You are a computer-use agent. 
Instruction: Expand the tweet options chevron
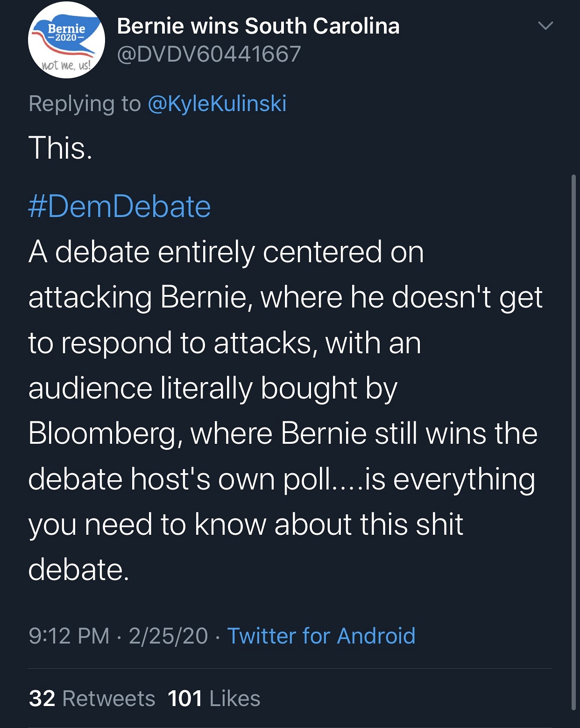point(545,26)
